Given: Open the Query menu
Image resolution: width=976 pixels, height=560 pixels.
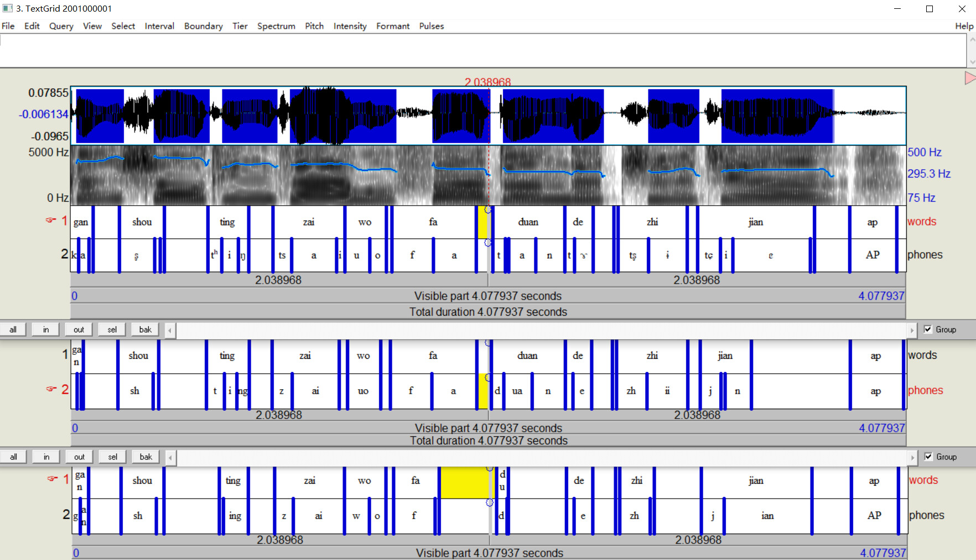Looking at the screenshot, I should [61, 26].
